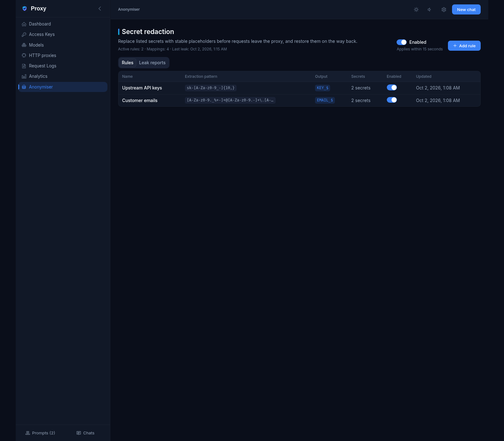The image size is (504, 441).
Task: Disable the Customer emails rule toggle
Action: (x=392, y=100)
